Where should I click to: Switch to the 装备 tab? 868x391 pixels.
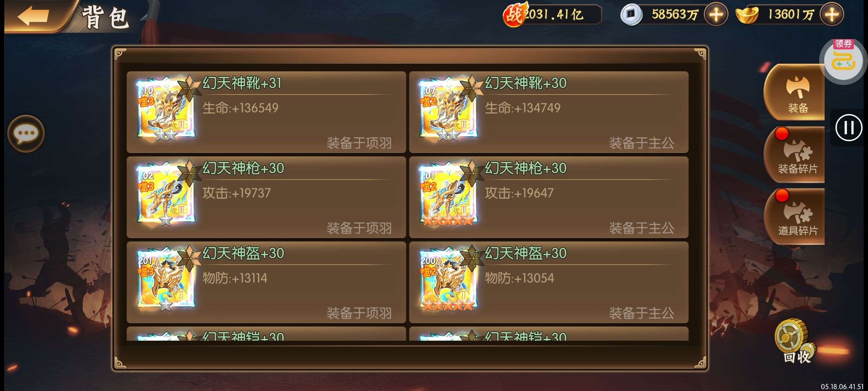(x=795, y=92)
